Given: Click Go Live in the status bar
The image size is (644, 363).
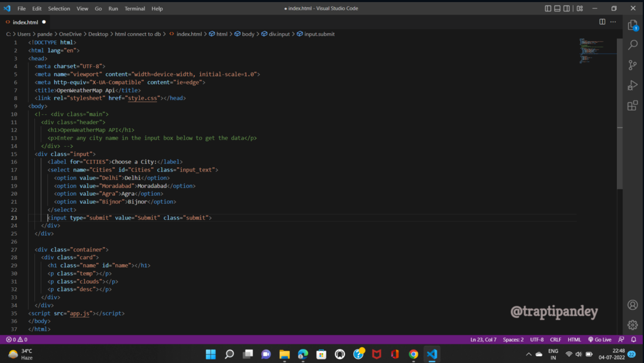Looking at the screenshot, I should tap(600, 339).
